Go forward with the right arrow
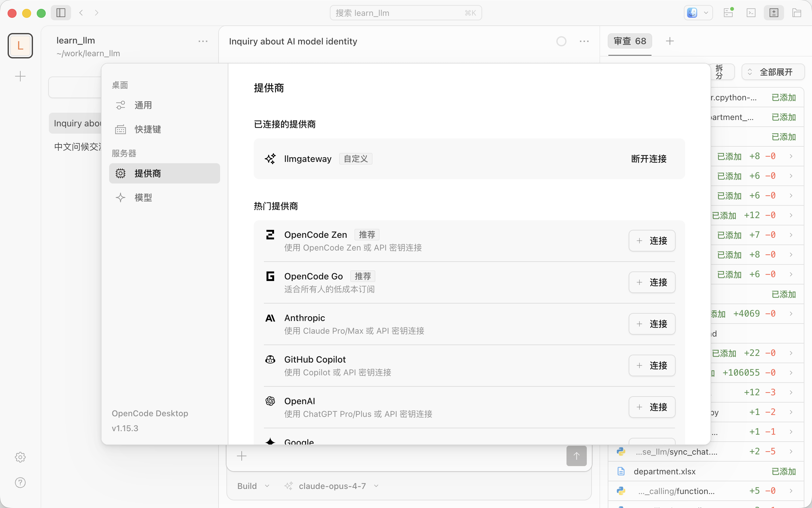The image size is (812, 508). click(97, 13)
